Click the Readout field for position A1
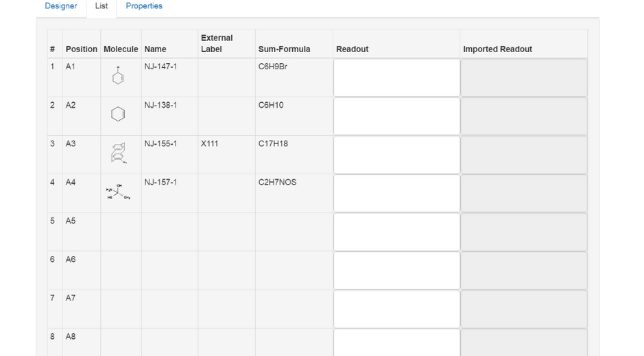 pyautogui.click(x=396, y=78)
